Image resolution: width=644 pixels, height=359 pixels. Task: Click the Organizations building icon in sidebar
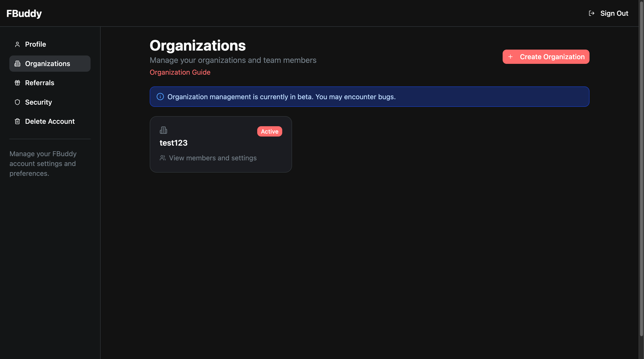17,64
